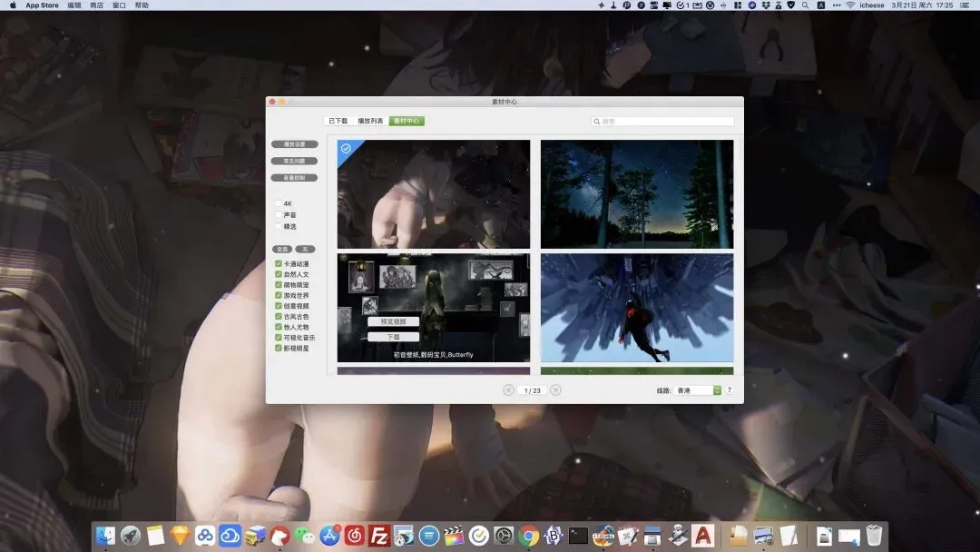Launch Sketch diamond icon in dock
The width and height of the screenshot is (980, 552).
[x=180, y=535]
